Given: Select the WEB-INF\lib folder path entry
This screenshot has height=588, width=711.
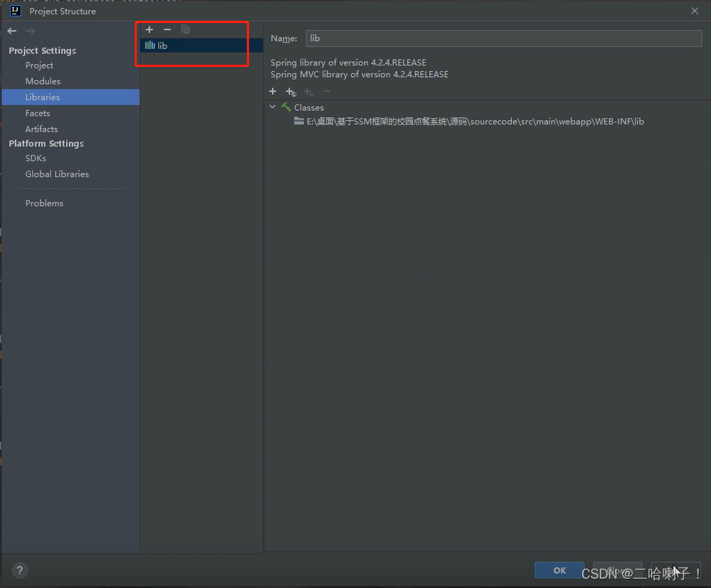Looking at the screenshot, I should (475, 122).
